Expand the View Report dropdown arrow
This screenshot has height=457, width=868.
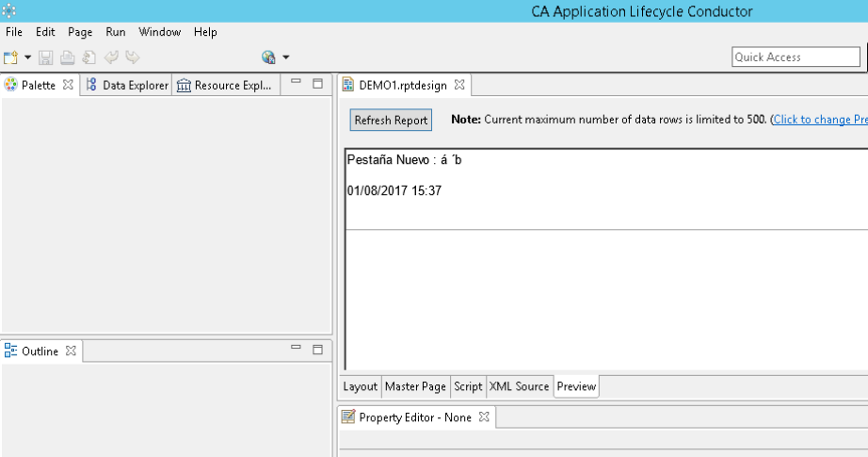tap(286, 57)
